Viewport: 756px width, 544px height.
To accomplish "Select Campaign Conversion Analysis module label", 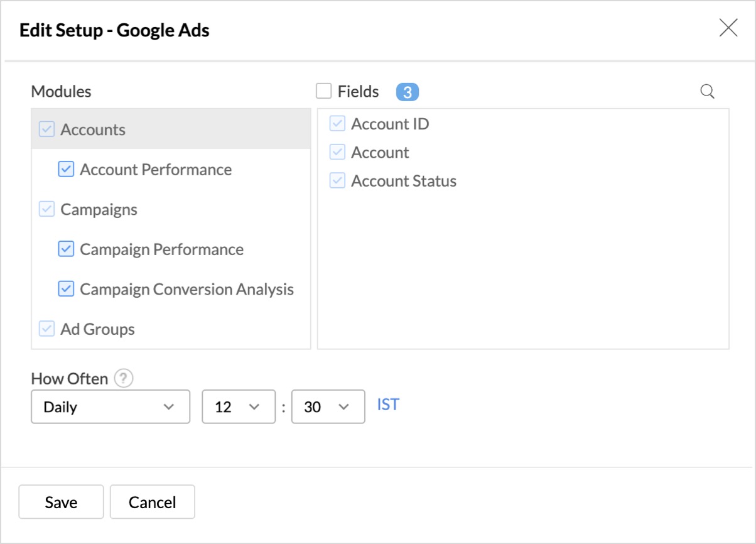I will pos(186,289).
